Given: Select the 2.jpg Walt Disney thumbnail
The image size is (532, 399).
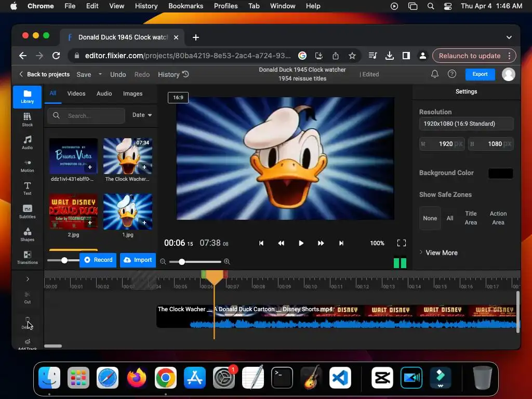Looking at the screenshot, I should click(73, 212).
